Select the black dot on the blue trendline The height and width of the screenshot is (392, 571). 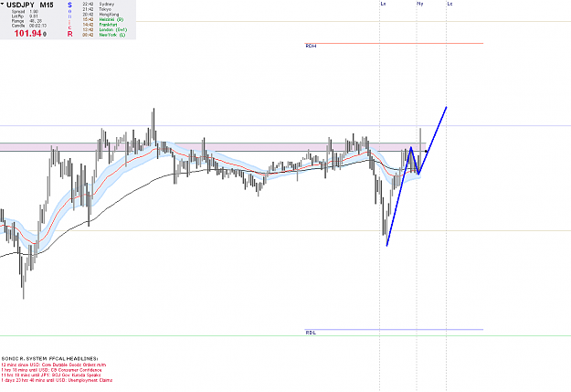pos(426,151)
